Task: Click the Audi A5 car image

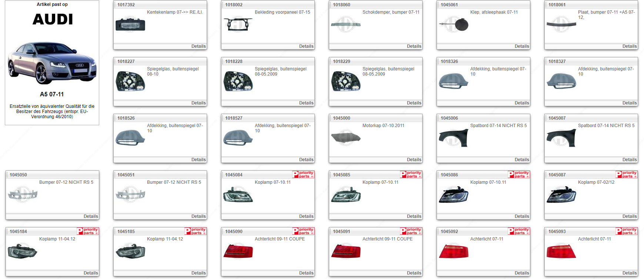Action: (x=52, y=63)
